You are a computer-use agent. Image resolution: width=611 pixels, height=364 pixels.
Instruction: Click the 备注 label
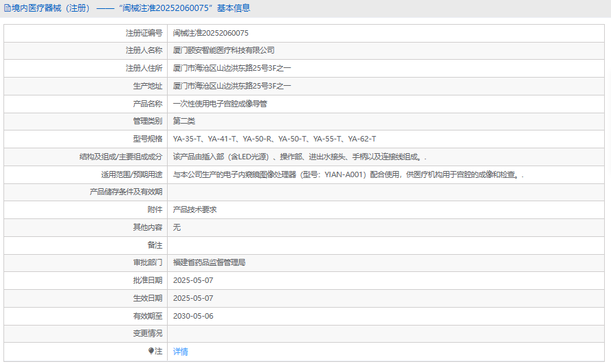155,245
